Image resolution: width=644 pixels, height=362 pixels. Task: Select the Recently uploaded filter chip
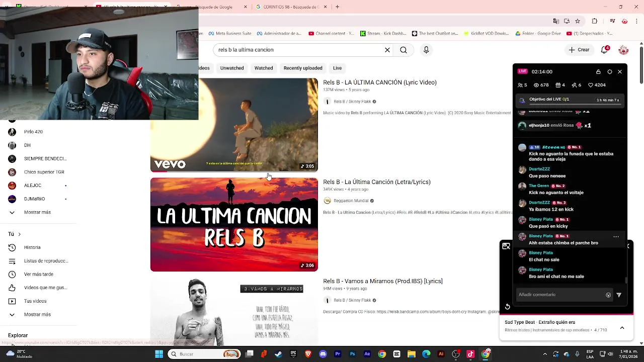[303, 68]
